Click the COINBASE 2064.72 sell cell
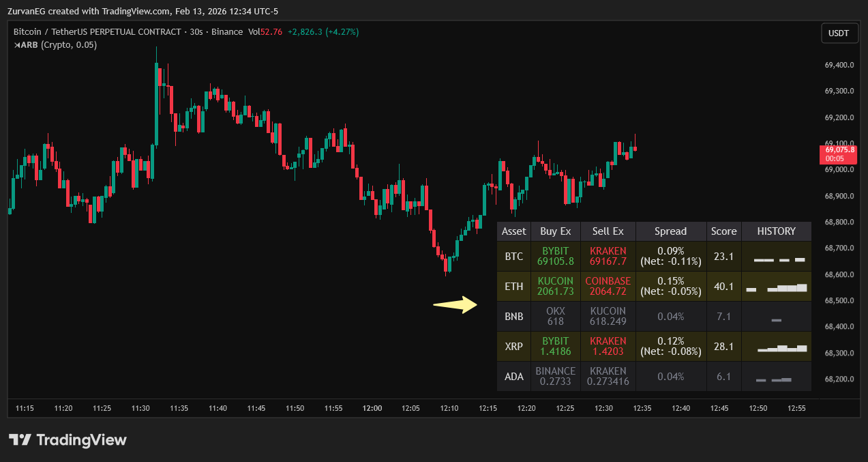868x462 pixels. (608, 287)
